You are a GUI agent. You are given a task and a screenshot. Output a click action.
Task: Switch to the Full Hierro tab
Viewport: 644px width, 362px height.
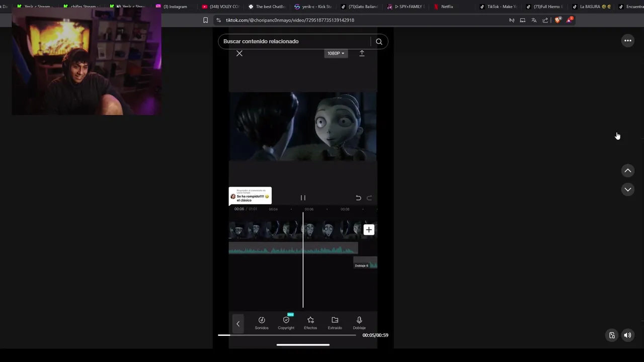coord(545,7)
